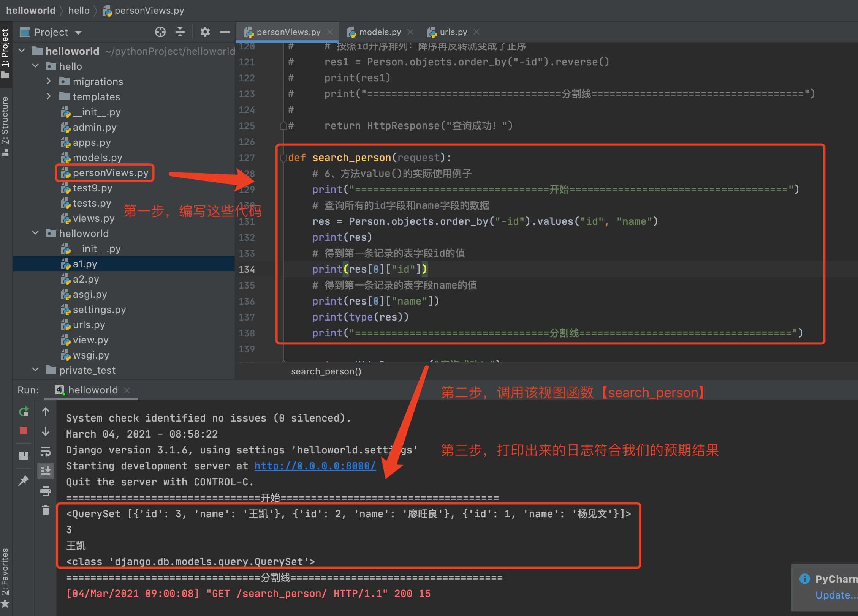Jump to next message in console
This screenshot has width=858, height=616.
tap(46, 431)
